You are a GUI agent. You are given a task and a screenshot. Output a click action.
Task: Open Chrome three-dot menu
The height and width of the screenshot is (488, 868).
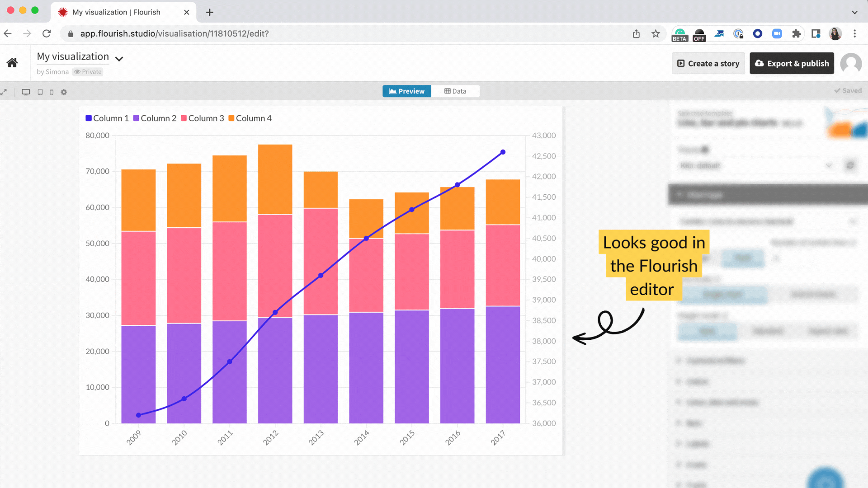(854, 34)
